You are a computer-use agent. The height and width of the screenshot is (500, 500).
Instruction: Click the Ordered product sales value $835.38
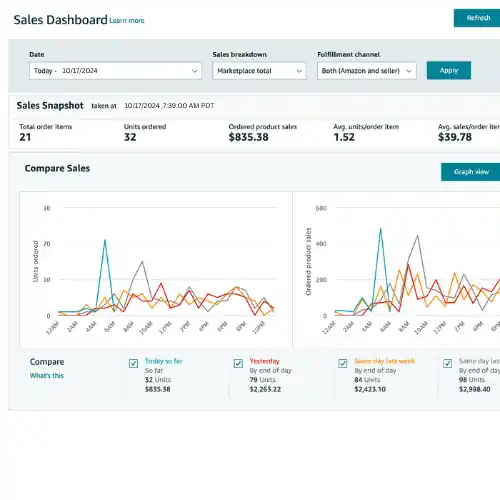tap(248, 137)
